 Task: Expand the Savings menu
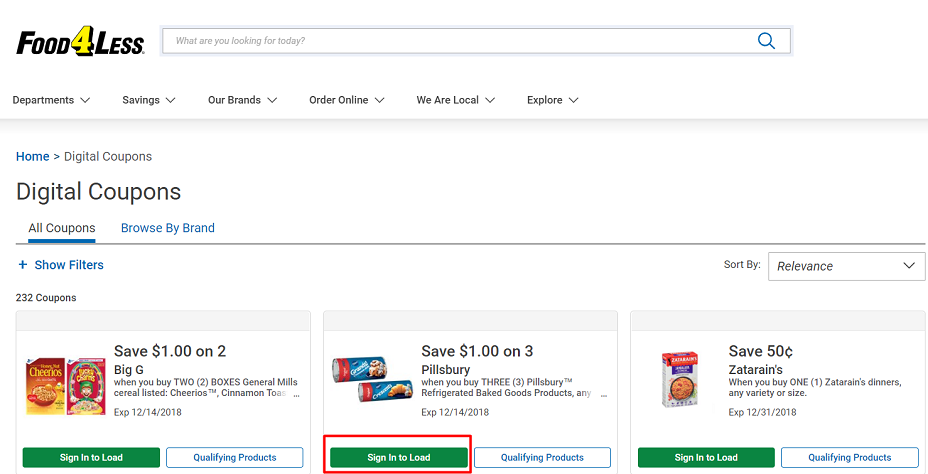(x=149, y=100)
